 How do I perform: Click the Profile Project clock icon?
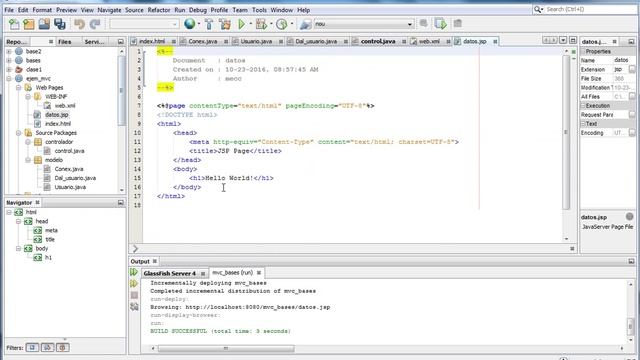(x=281, y=24)
